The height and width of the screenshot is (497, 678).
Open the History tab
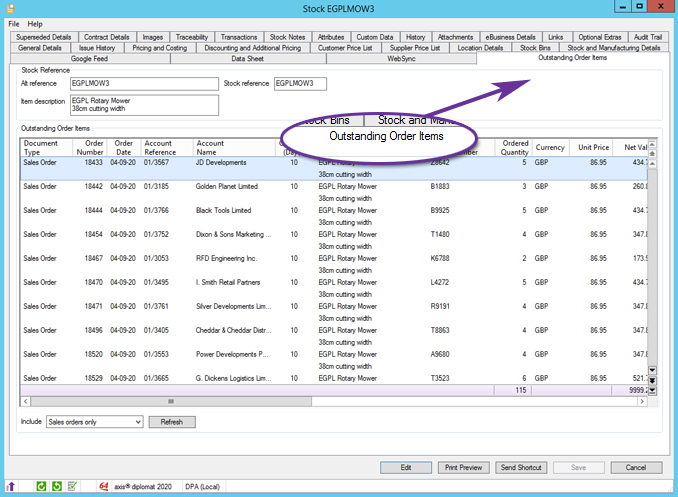point(416,37)
